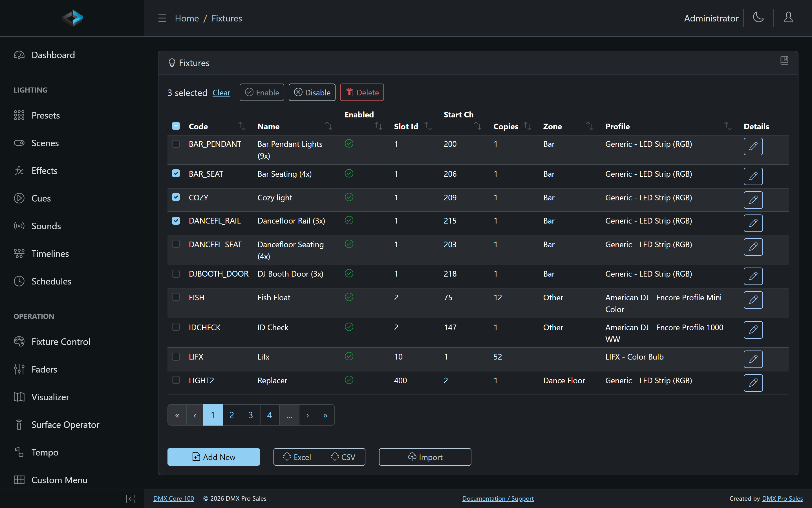
Task: Open the user profile icon
Action: tap(788, 17)
